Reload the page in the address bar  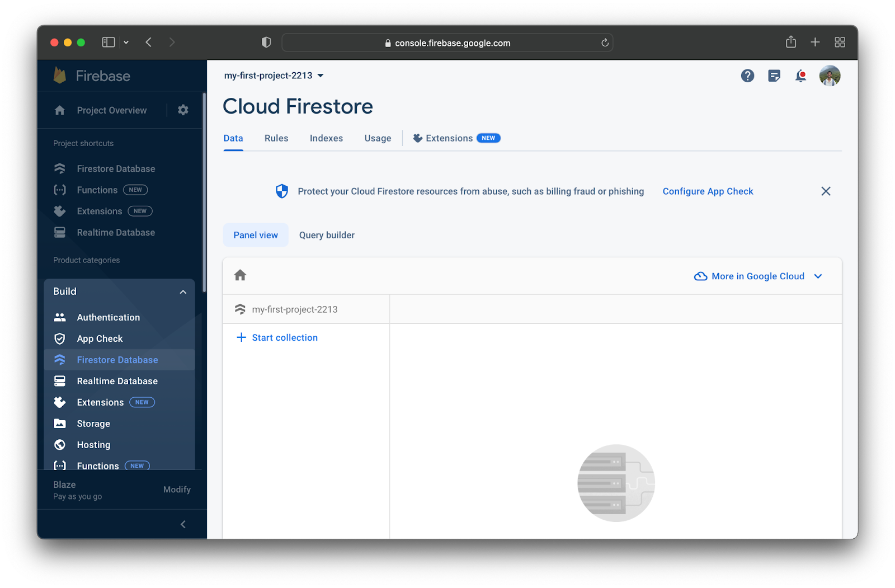click(x=605, y=43)
